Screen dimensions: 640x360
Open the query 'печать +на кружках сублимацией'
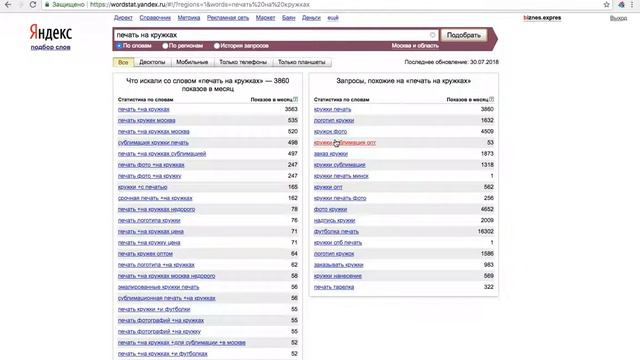pos(162,154)
